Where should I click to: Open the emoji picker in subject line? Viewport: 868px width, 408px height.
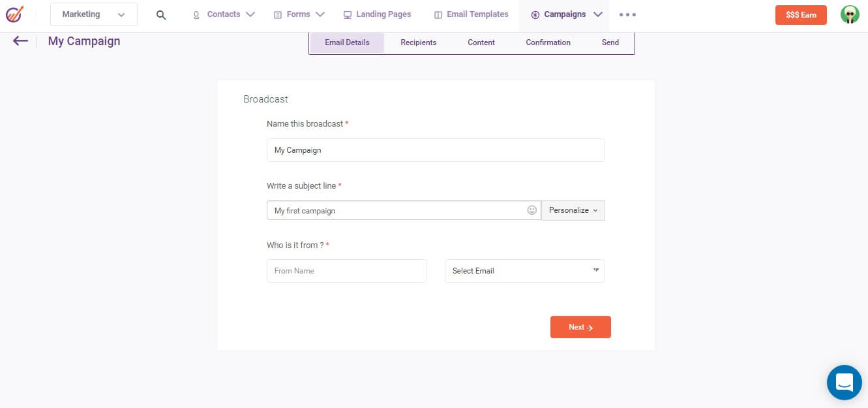click(x=531, y=210)
